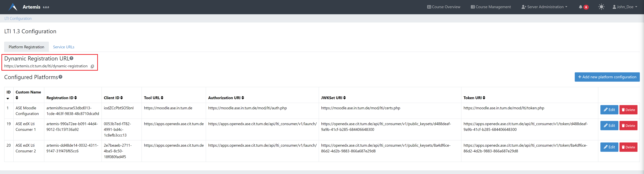This screenshot has height=174, width=644.
Task: Delete the ASE edX Lti Consumer 2 platform
Action: 629,147
